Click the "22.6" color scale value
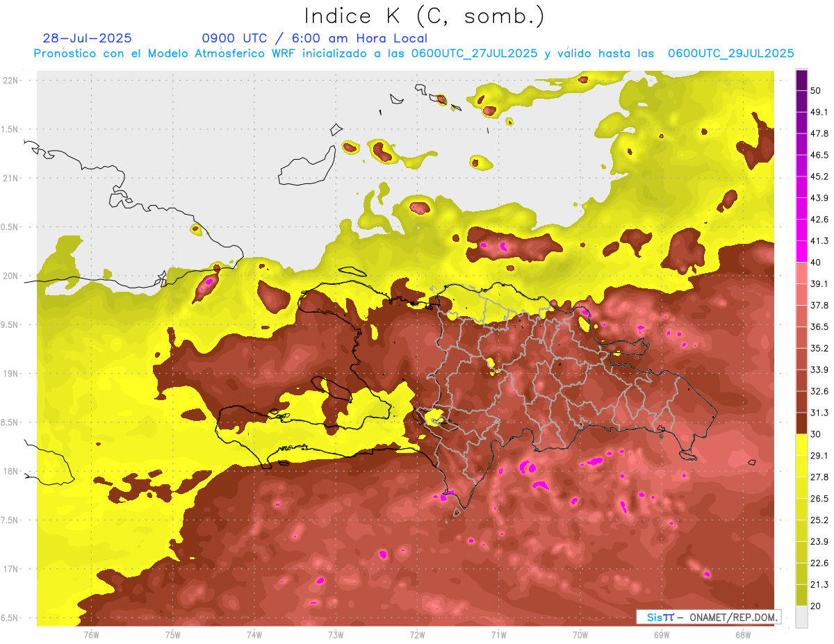This screenshot has height=644, width=834. tap(819, 563)
